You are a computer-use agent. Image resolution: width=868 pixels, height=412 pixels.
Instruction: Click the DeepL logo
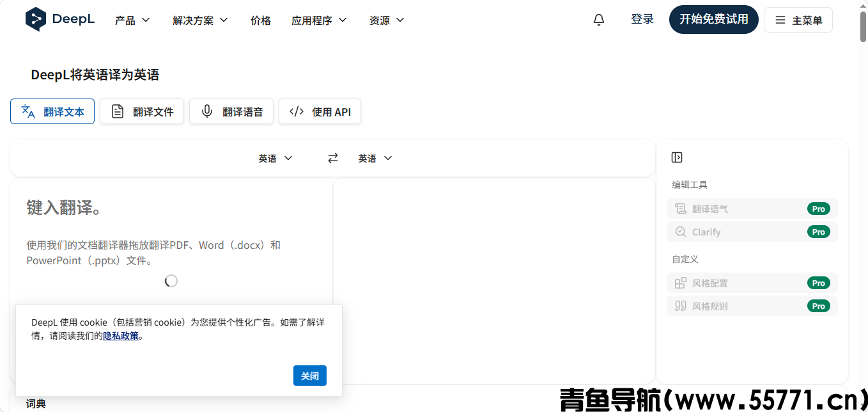click(60, 19)
